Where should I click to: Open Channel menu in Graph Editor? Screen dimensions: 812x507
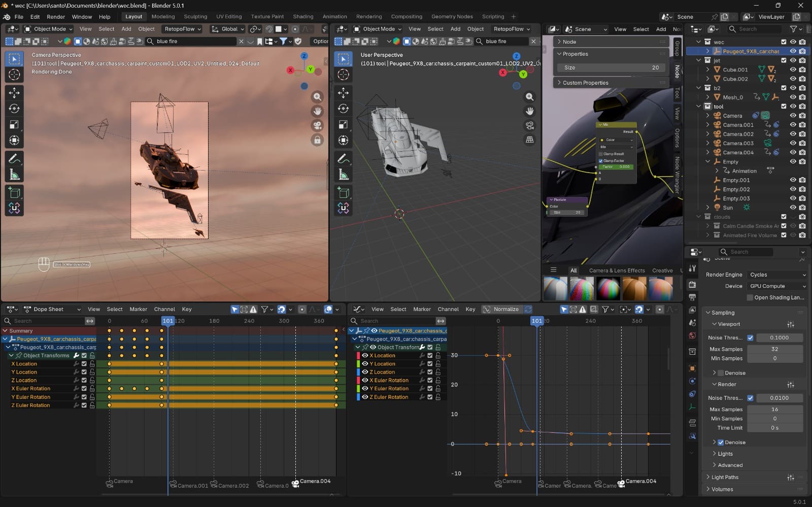(x=448, y=309)
